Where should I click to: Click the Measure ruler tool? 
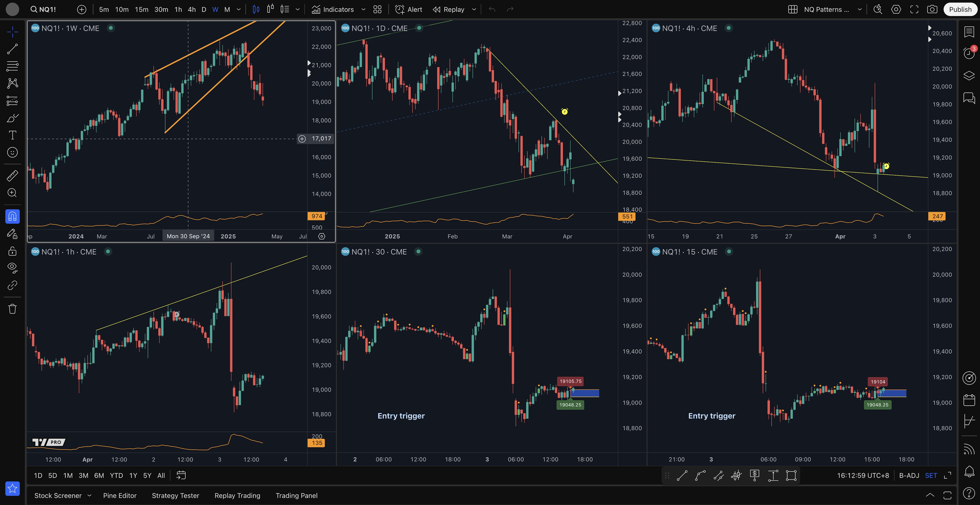[x=12, y=175]
